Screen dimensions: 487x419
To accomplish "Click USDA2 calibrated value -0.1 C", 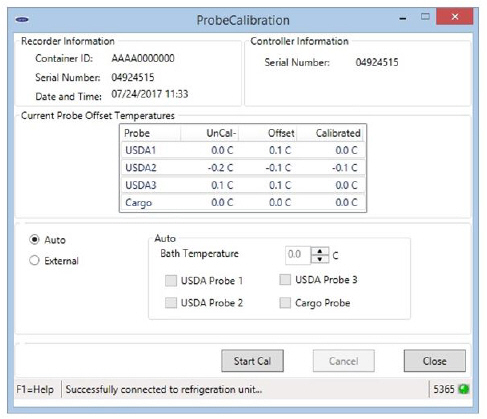I will (344, 167).
